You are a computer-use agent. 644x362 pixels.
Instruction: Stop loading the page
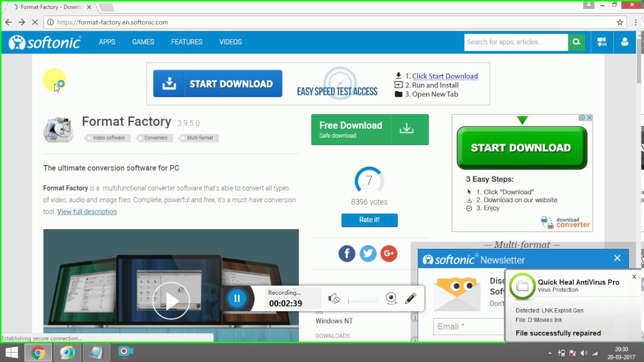click(x=35, y=22)
